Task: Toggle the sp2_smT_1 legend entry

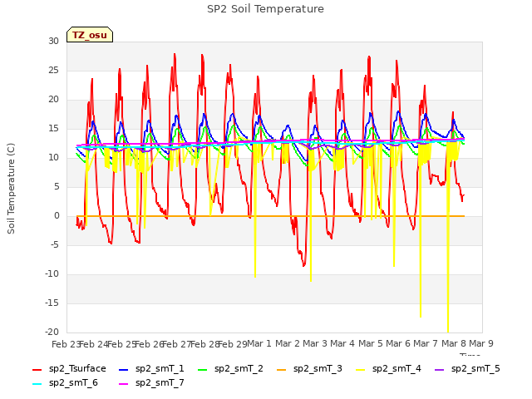Action: (x=151, y=369)
